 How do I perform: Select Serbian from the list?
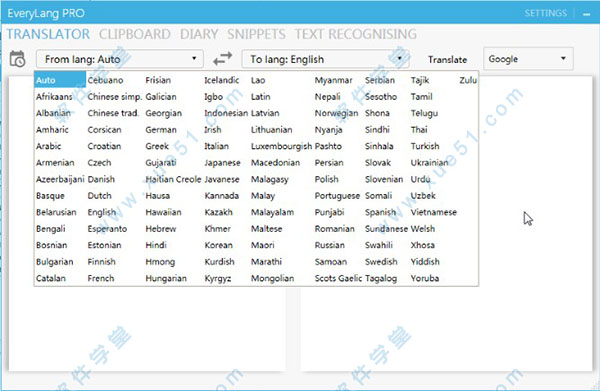point(380,80)
